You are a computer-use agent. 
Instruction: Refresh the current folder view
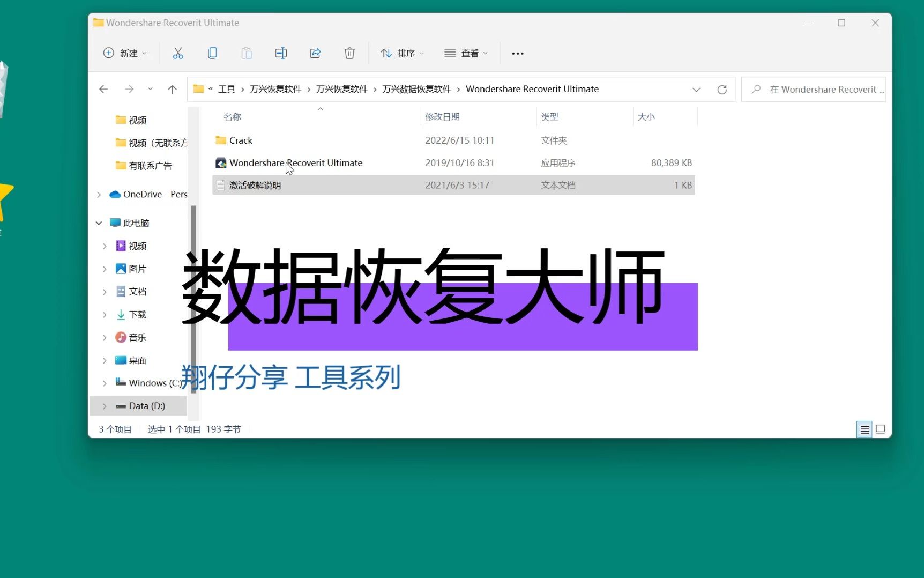(722, 90)
